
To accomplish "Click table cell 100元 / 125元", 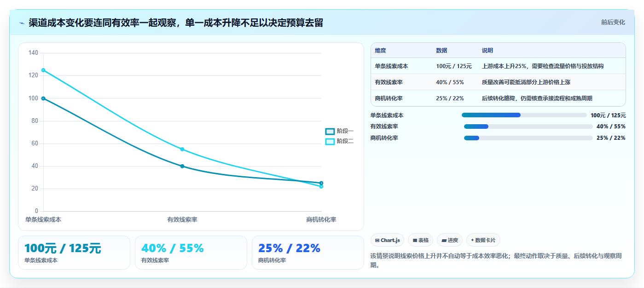I will tap(454, 66).
